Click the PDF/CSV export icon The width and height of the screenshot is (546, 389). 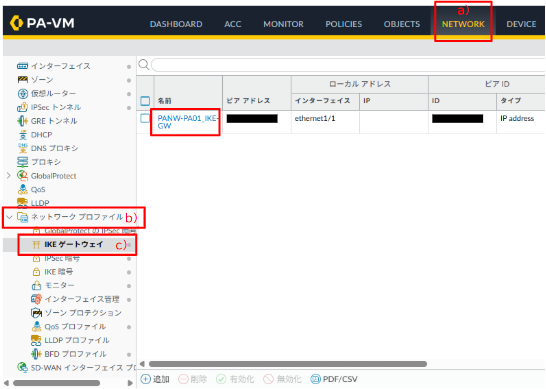[x=315, y=379]
